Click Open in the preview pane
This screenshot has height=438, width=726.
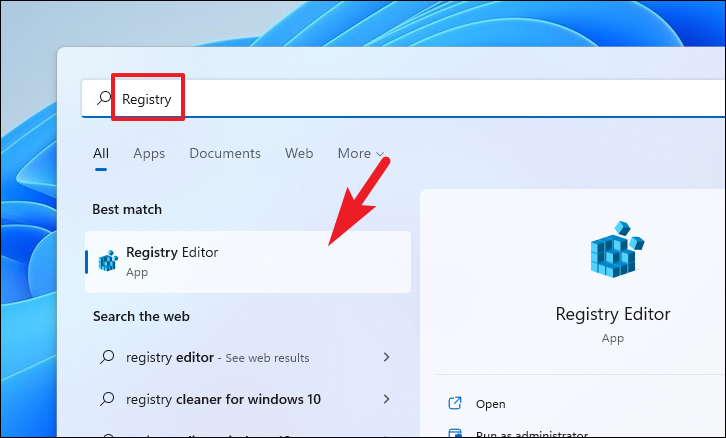pyautogui.click(x=490, y=404)
